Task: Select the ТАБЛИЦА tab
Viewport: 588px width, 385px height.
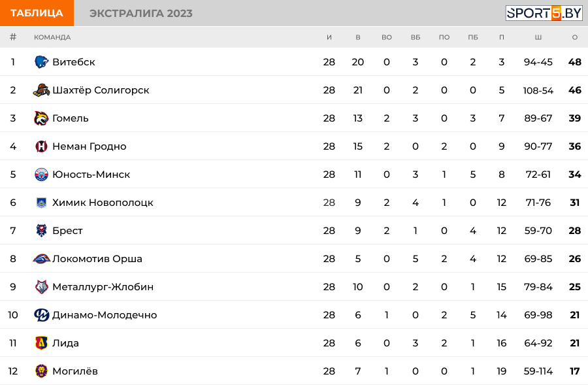Action: 37,13
